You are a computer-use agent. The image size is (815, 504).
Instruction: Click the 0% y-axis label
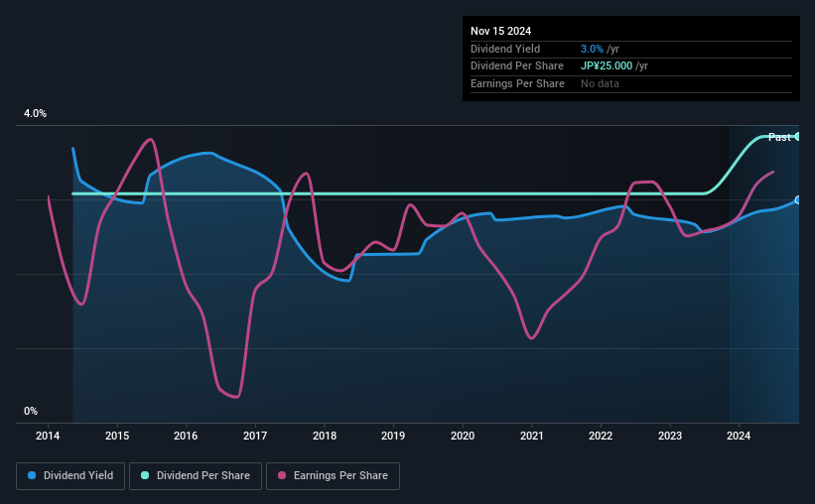pyautogui.click(x=31, y=411)
